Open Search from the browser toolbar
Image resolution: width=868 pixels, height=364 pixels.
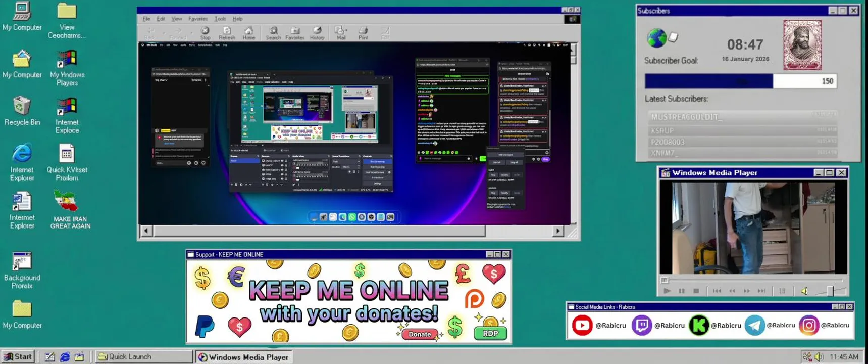tap(273, 33)
